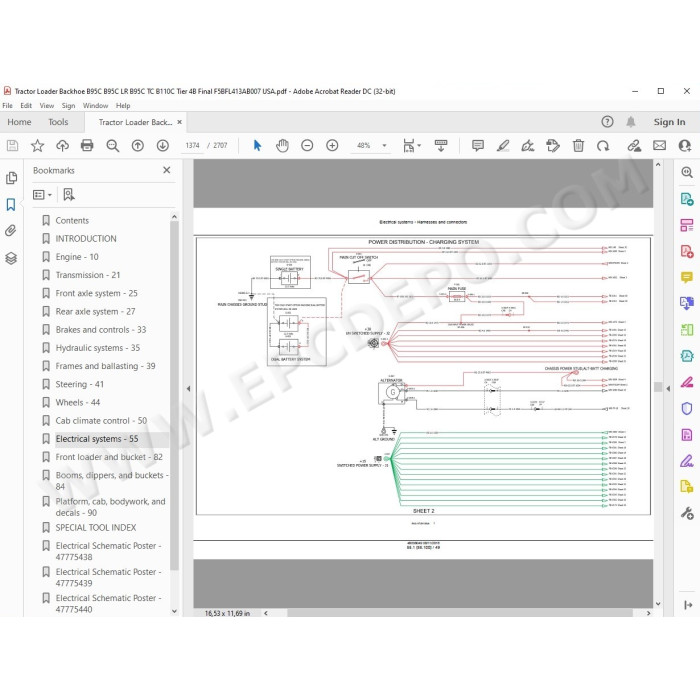Add a comment sticky note
Image resolution: width=700 pixels, height=700 pixels.
478,146
